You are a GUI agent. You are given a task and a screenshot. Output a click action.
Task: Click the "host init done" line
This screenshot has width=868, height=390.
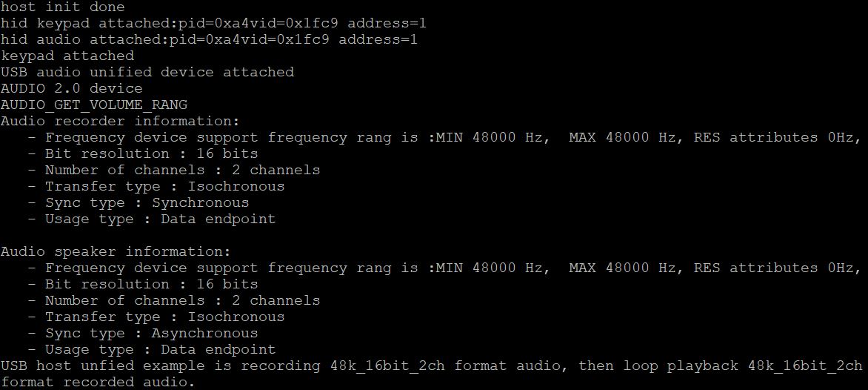click(63, 7)
